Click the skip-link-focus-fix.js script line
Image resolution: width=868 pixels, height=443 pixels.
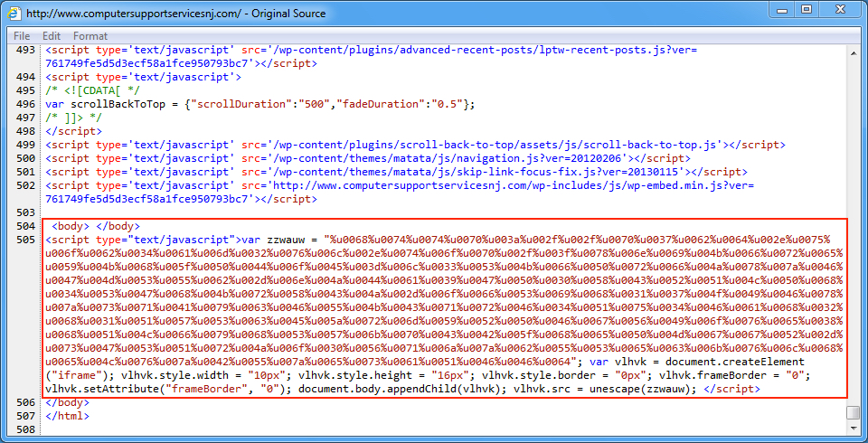click(x=396, y=172)
